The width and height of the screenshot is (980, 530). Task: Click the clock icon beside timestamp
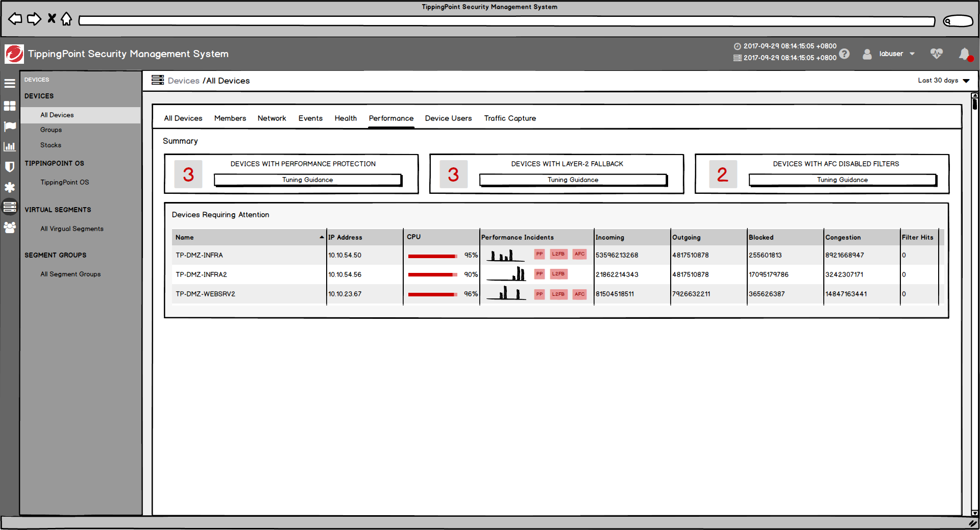tap(737, 46)
